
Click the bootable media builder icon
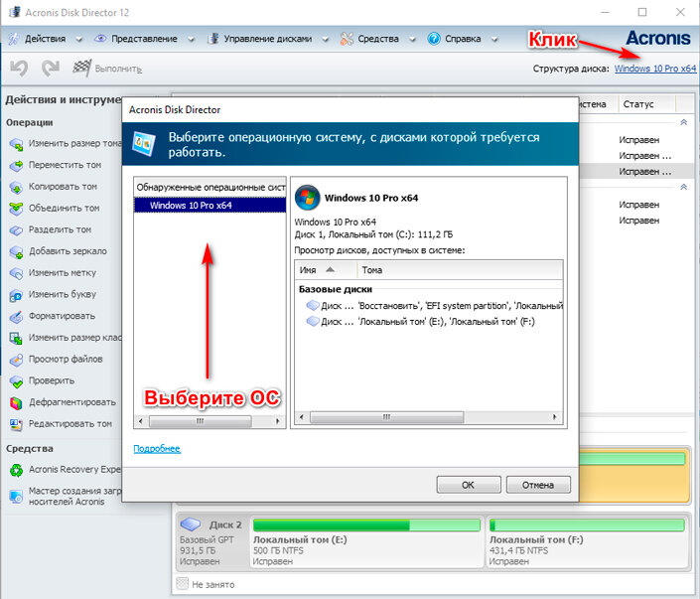[16, 497]
